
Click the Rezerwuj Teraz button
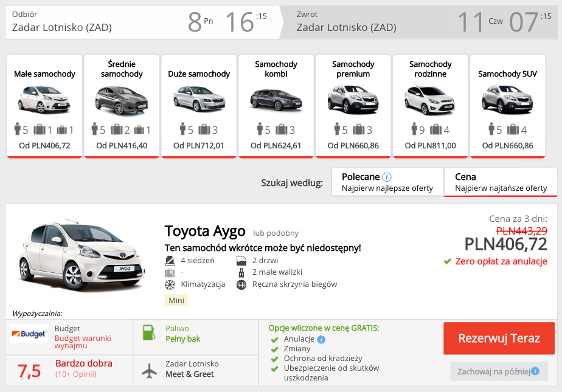click(499, 339)
